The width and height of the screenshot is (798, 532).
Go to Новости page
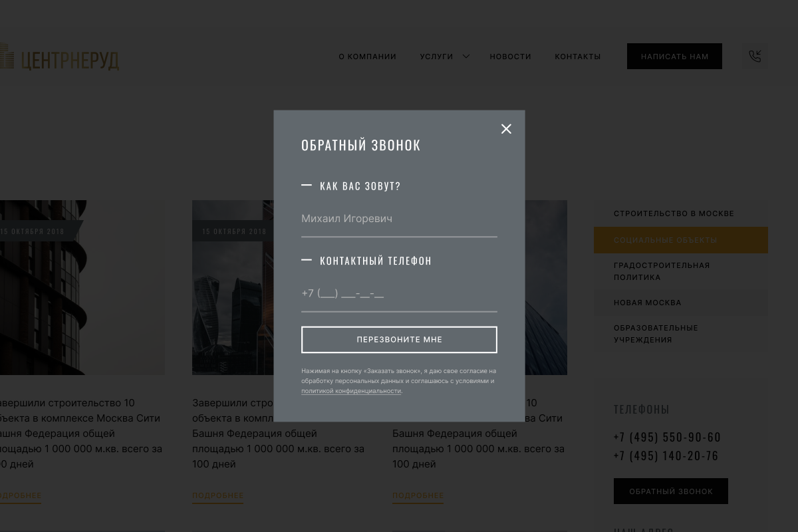[510, 57]
